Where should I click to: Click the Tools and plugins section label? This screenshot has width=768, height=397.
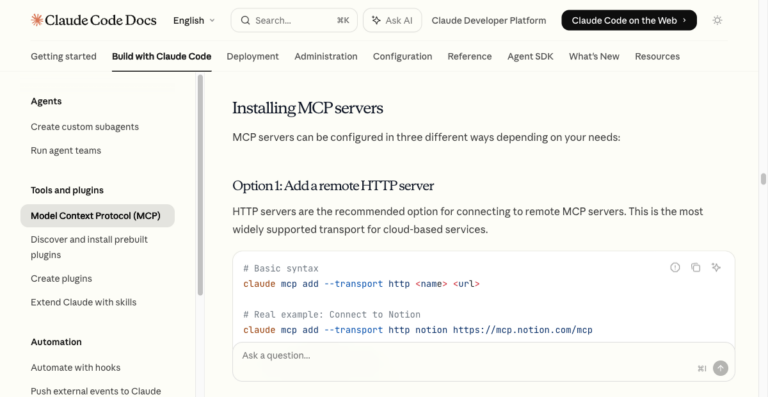tap(67, 190)
